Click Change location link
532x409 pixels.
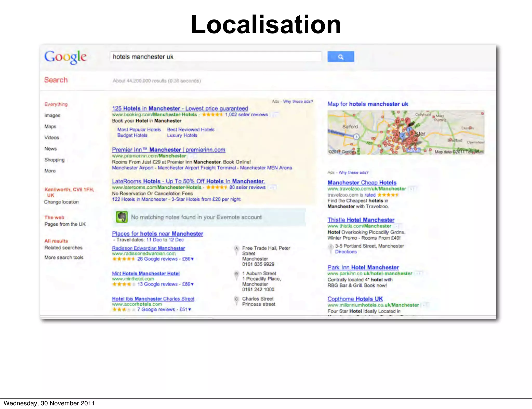[61, 202]
